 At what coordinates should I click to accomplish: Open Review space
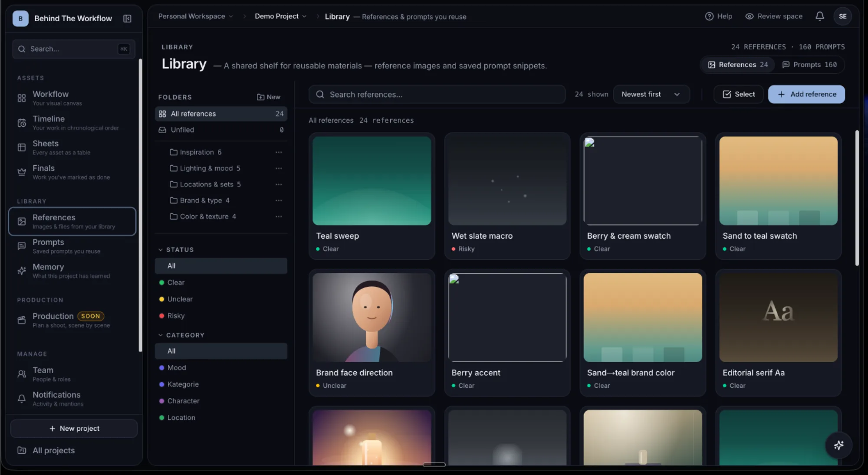click(774, 16)
